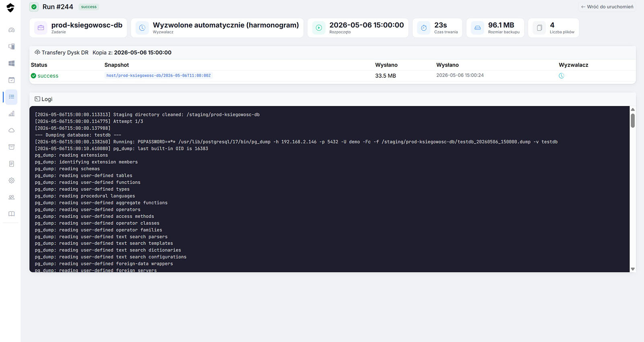
Task: Click the Attempt 1/3 log line
Action: click(x=89, y=121)
